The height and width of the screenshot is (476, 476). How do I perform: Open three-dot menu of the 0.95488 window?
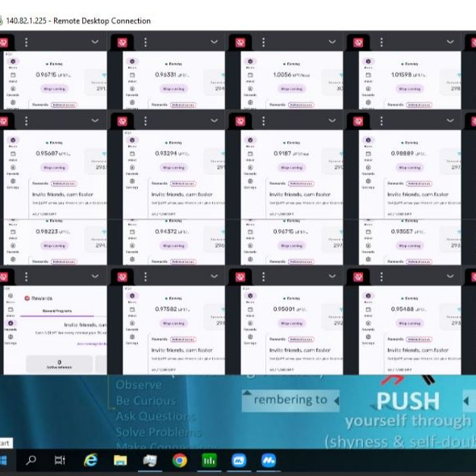coord(382,277)
